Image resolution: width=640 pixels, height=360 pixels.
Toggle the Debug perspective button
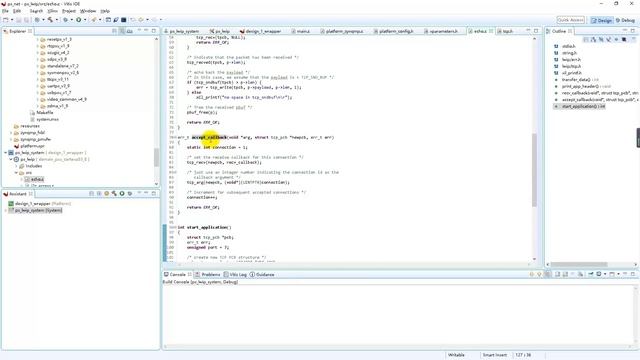[625, 20]
